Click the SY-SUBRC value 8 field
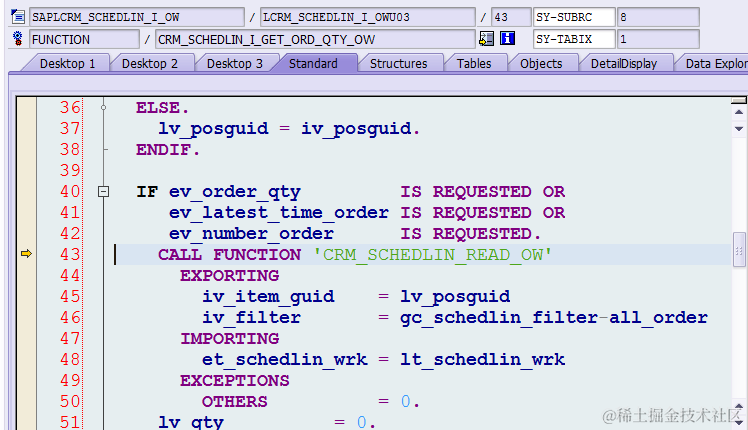This screenshot has width=748, height=430. 658,17
